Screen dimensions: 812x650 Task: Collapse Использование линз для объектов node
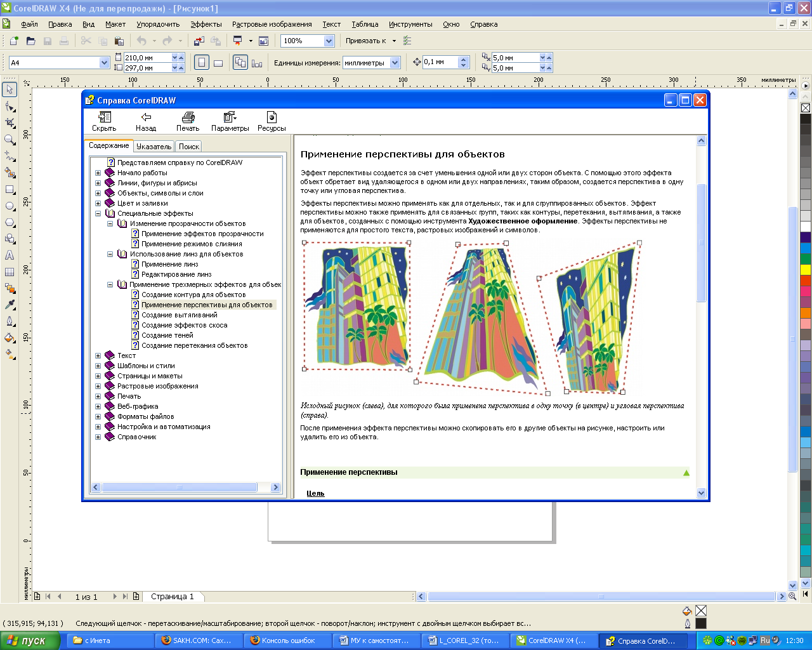[110, 254]
